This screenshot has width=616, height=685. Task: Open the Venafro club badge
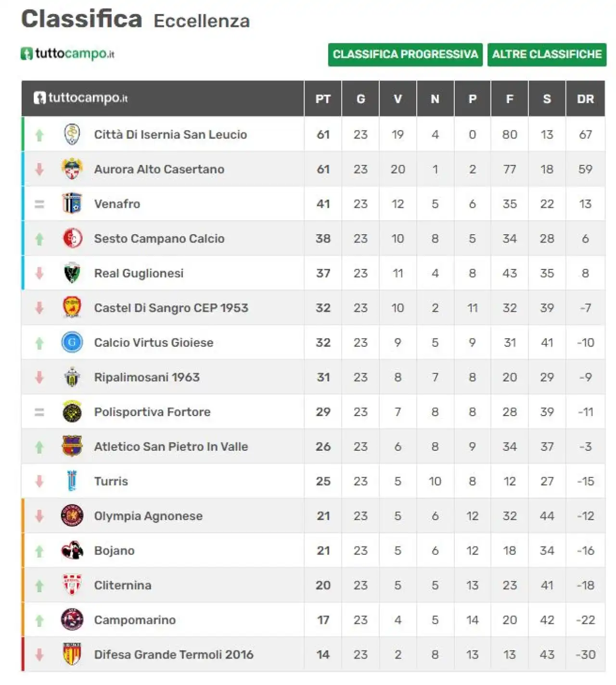point(72,203)
